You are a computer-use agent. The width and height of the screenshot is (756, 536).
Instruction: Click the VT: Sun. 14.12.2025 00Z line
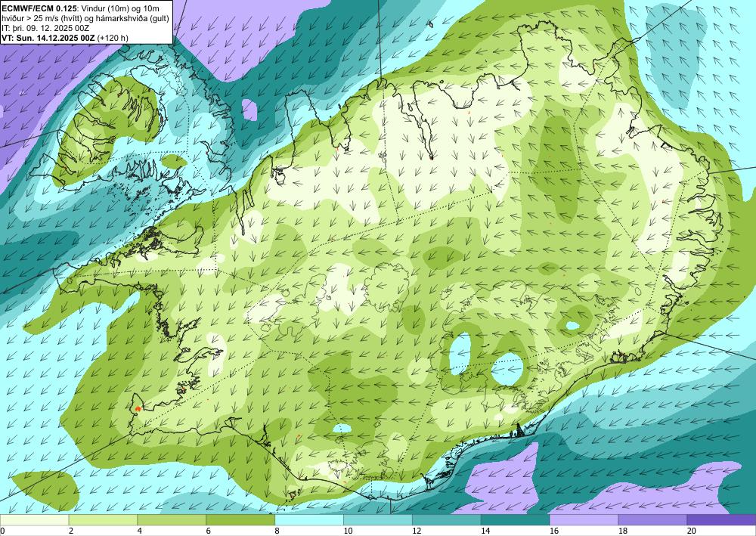click(x=65, y=38)
